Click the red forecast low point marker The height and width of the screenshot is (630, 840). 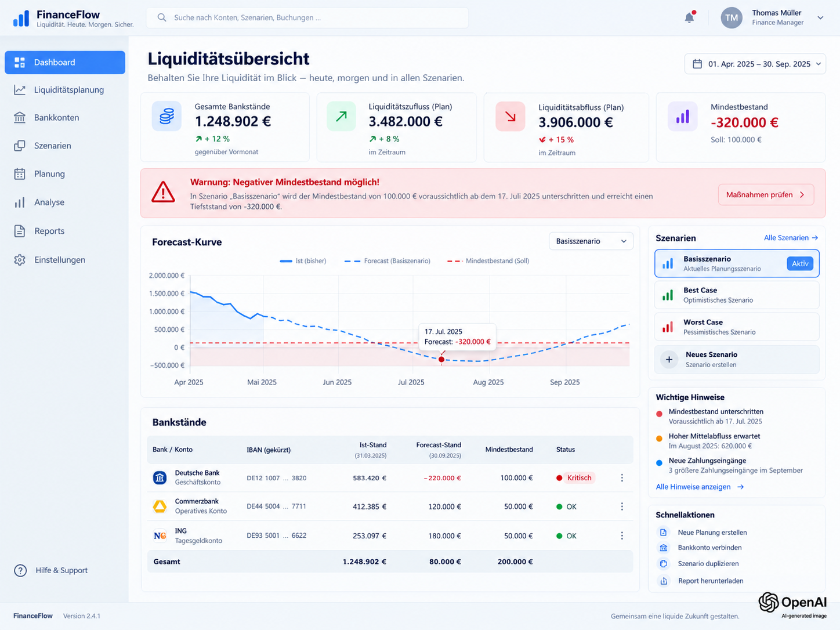coord(441,360)
